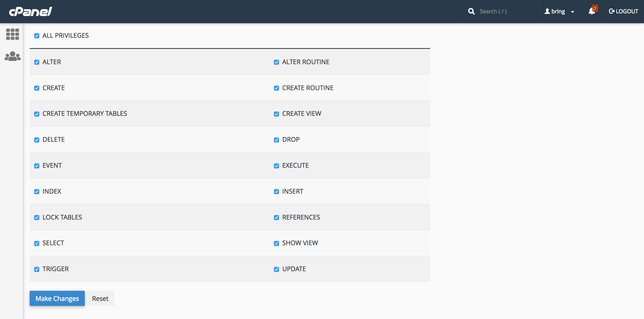Screen dimensions: 644x319
Task: Expand the bring user dropdown arrow
Action: pos(573,12)
